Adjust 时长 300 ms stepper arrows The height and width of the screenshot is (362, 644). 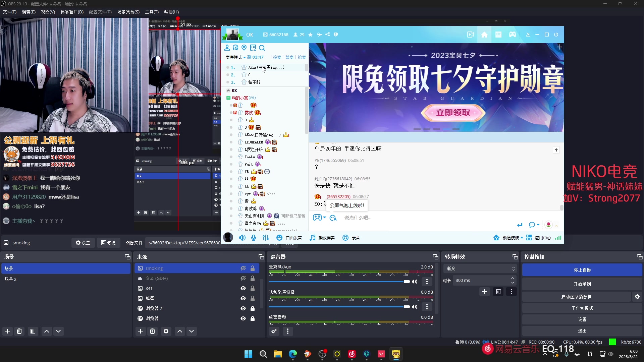coord(513,281)
